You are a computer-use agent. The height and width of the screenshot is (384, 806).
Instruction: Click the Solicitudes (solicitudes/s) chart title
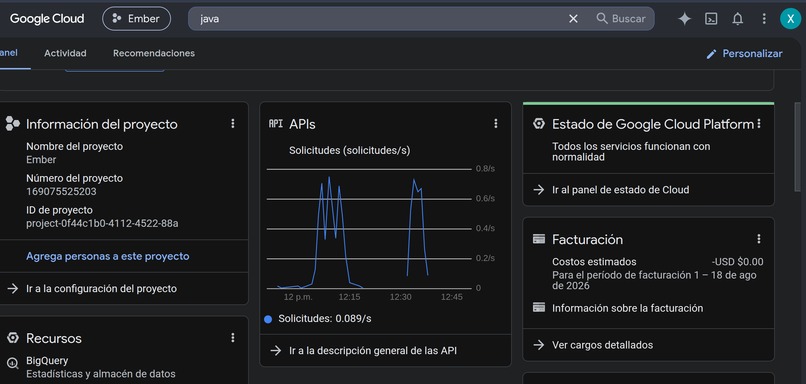pyautogui.click(x=350, y=151)
